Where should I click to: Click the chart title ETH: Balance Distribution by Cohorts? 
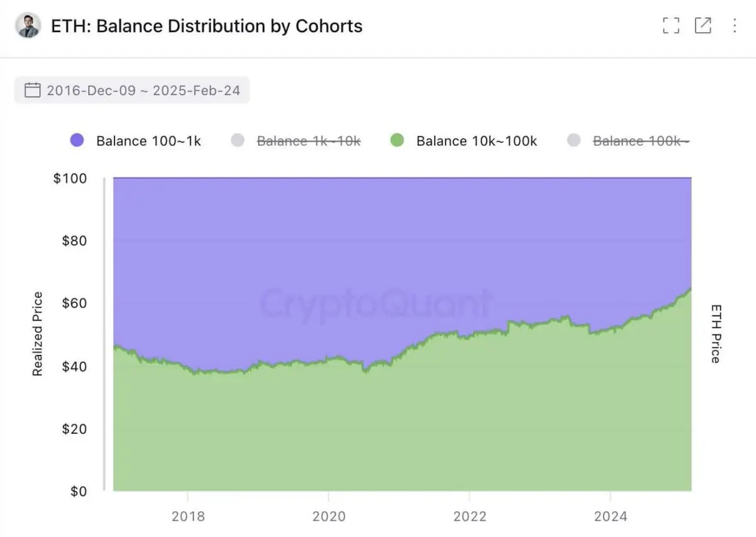pyautogui.click(x=207, y=26)
